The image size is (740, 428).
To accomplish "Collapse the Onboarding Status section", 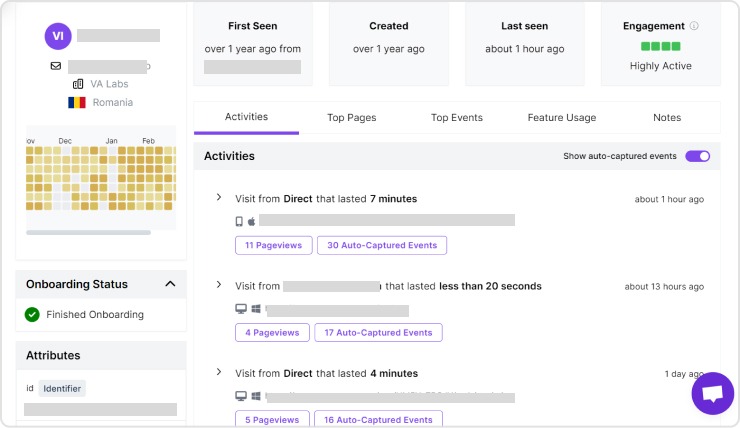I will point(170,284).
